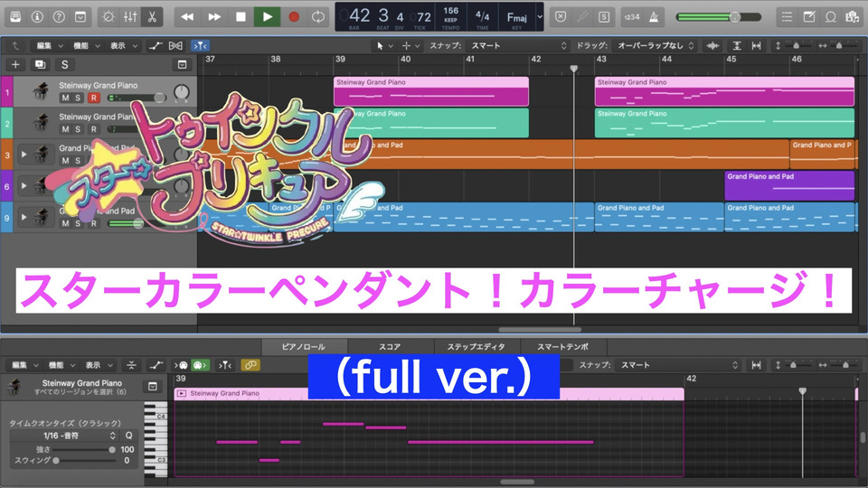Switch to the スコア tab
The image size is (868, 488).
(390, 347)
